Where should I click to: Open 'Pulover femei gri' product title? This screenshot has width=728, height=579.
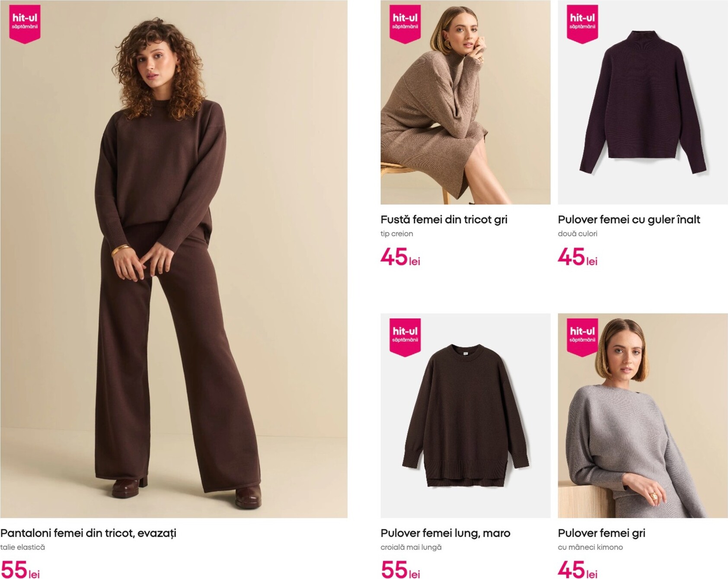[601, 533]
